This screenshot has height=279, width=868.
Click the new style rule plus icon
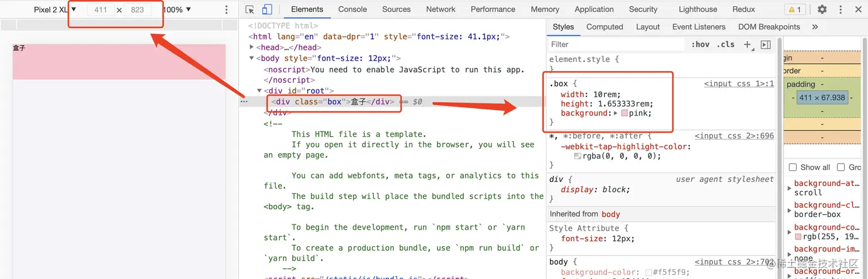747,44
